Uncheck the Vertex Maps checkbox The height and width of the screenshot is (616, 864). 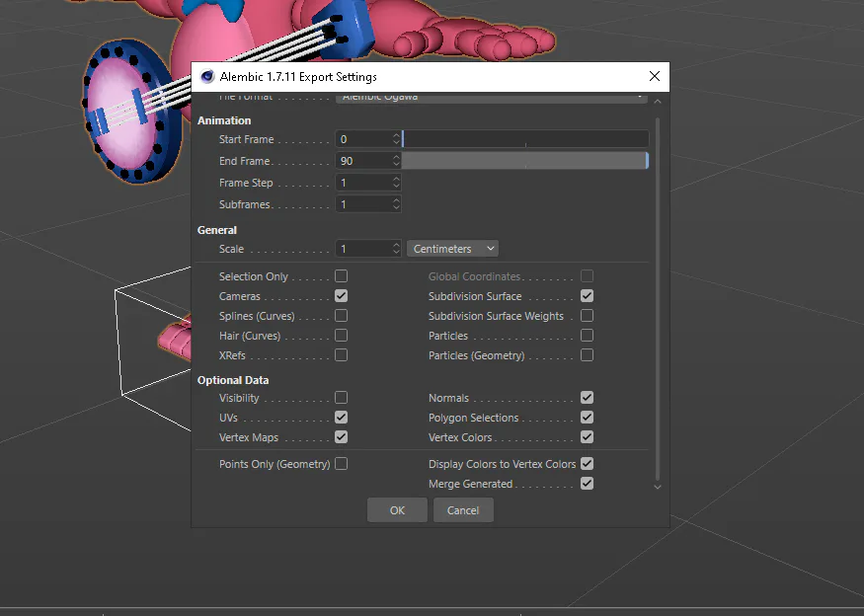(341, 437)
